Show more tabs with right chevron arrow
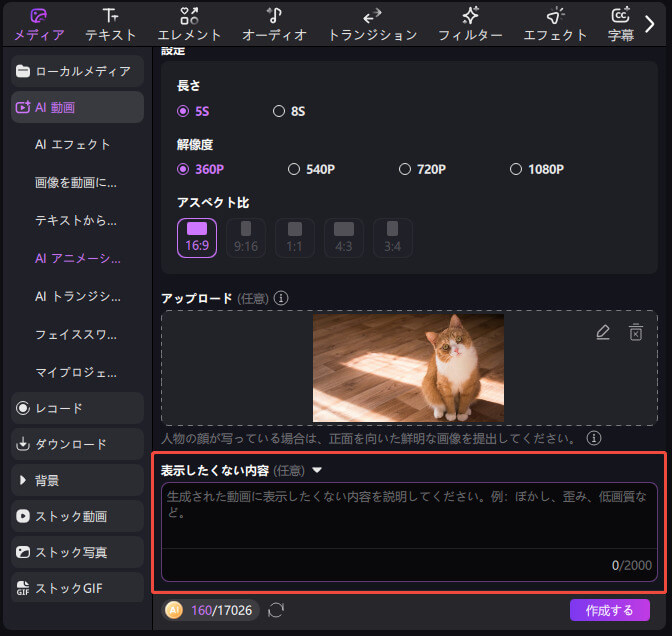Viewport: 672px width, 636px height. [x=649, y=24]
